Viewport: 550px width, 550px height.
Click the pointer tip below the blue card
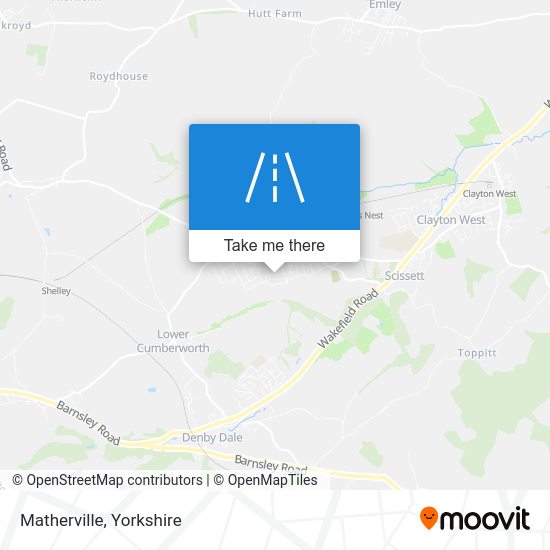click(274, 269)
